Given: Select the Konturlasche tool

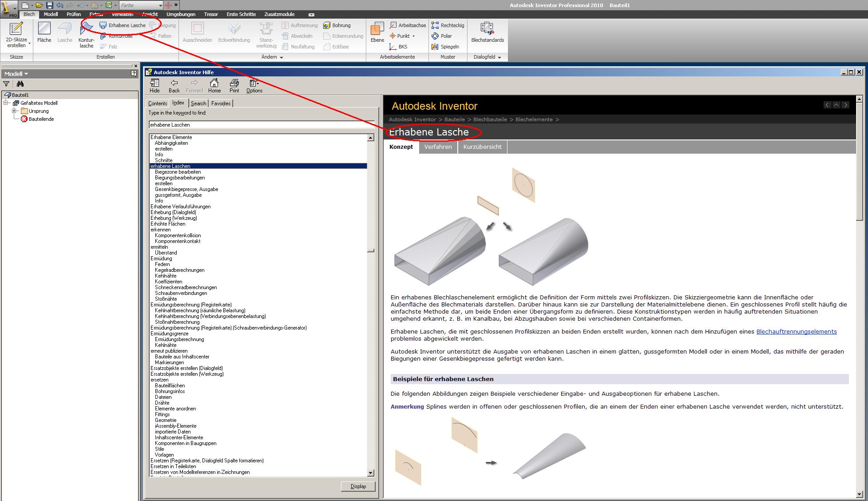Looking at the screenshot, I should [86, 29].
